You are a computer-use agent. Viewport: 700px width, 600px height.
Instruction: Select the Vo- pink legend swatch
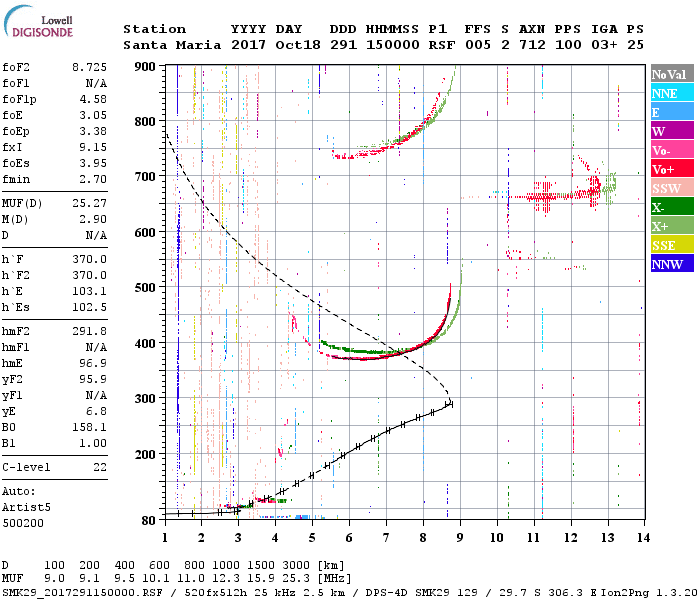(672, 150)
